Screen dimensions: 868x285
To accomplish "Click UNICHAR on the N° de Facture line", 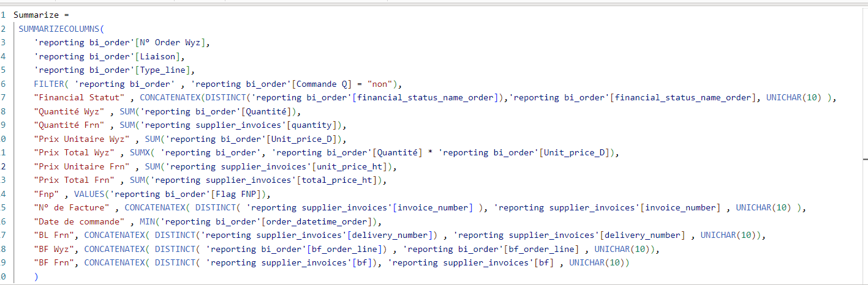I will pyautogui.click(x=753, y=207).
